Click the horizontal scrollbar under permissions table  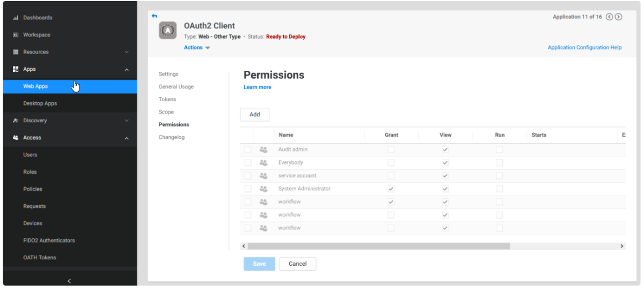378,246
